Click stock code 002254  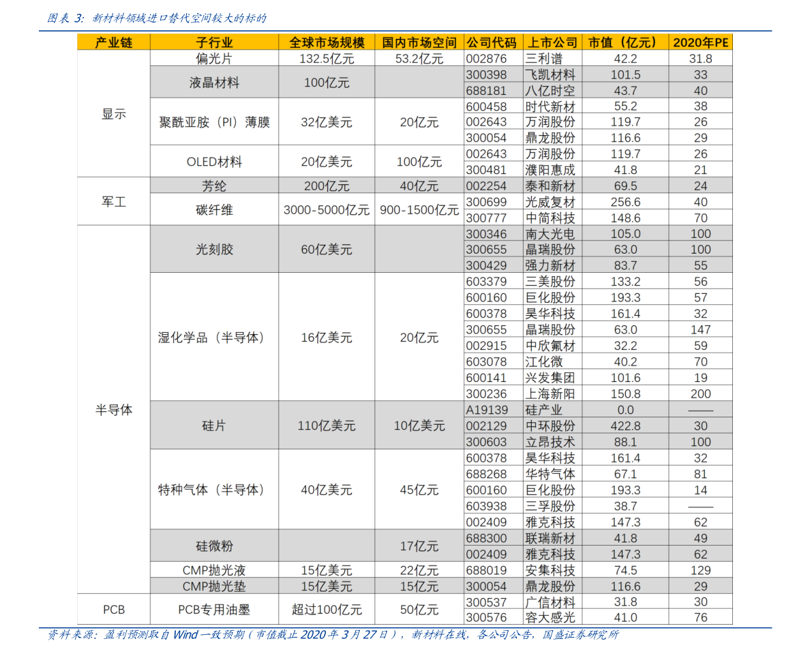click(486, 185)
